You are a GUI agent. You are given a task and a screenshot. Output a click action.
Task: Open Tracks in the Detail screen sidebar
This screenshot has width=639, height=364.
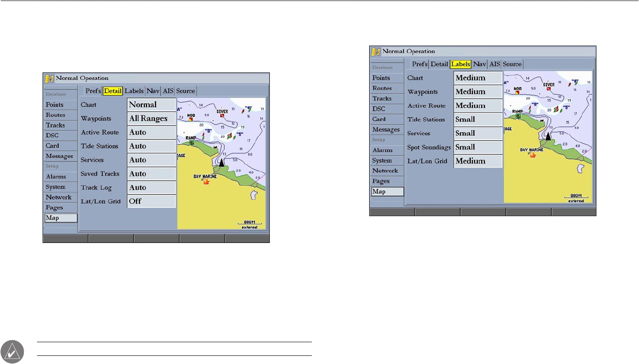61,125
